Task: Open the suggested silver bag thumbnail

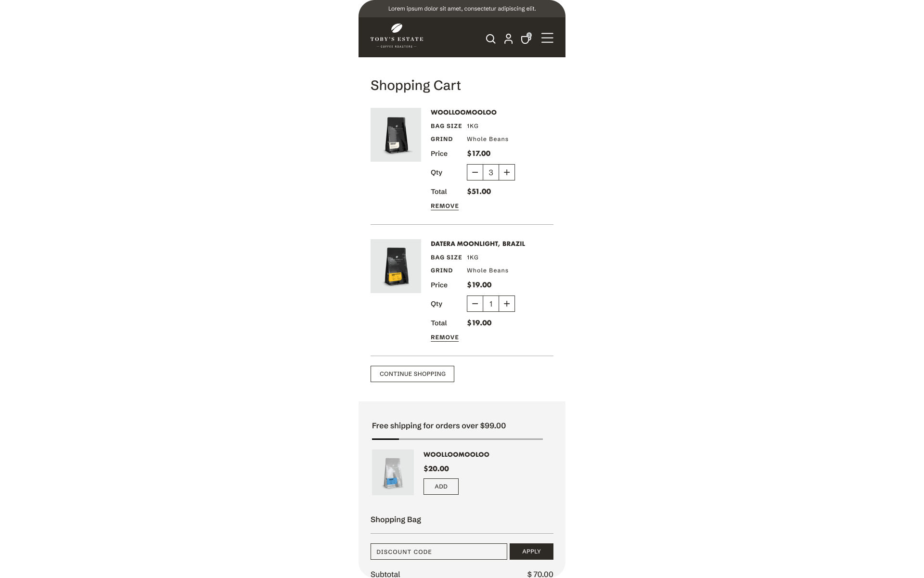Action: (393, 472)
